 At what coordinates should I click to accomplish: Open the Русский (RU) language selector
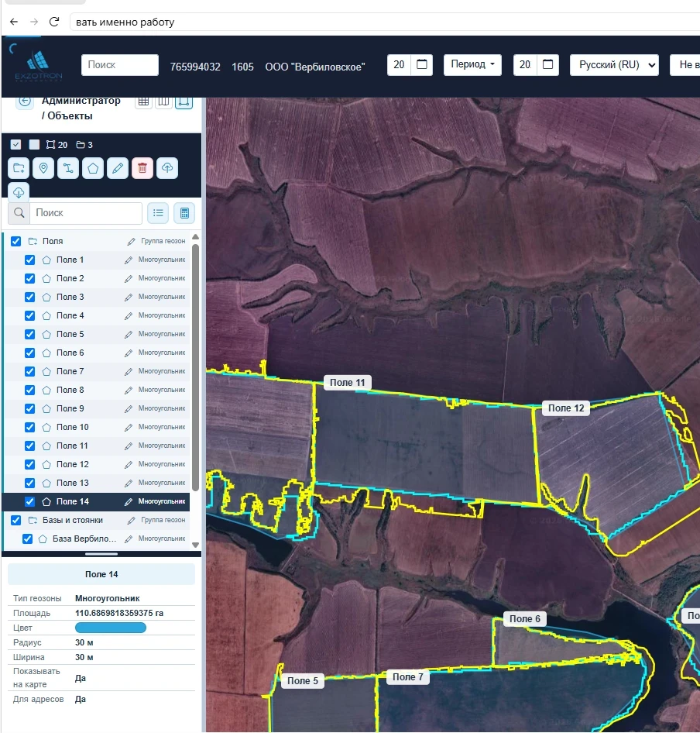coord(614,65)
